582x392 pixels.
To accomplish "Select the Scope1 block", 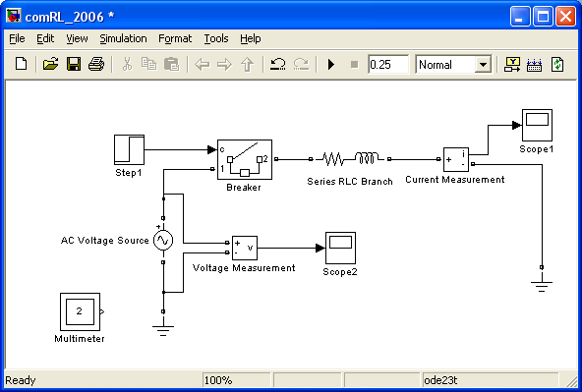I will coord(537,125).
